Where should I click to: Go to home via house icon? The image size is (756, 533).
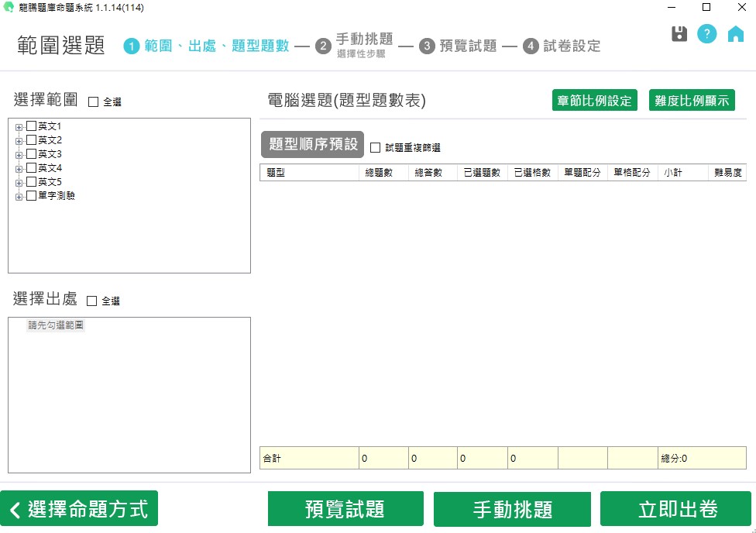pos(735,34)
